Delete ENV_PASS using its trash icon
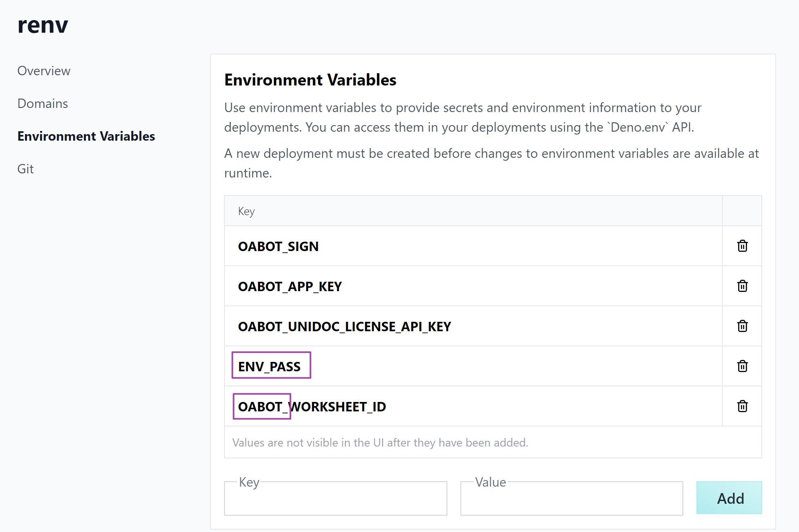Image resolution: width=799 pixels, height=532 pixels. coord(742,366)
